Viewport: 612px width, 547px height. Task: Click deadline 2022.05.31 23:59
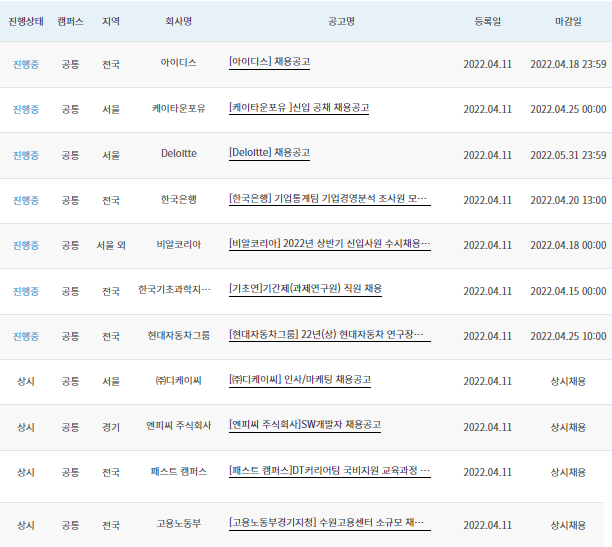pyautogui.click(x=568, y=155)
